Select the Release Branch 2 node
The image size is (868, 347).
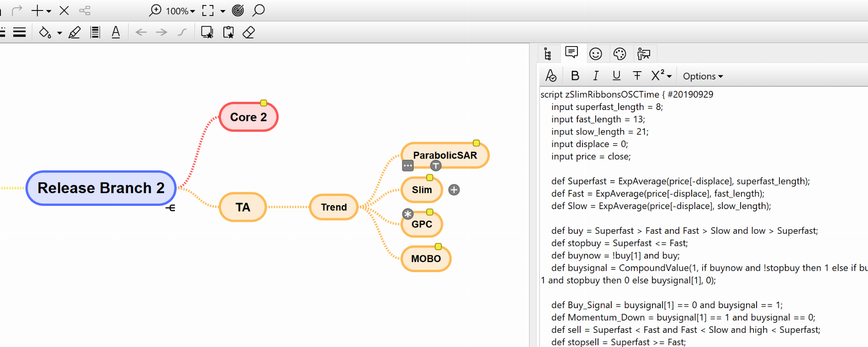pos(101,188)
